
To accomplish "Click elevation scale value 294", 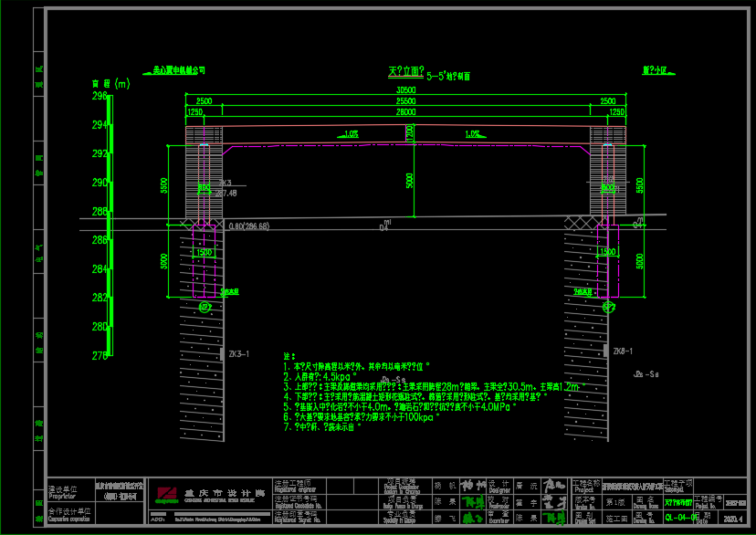I will coord(100,125).
